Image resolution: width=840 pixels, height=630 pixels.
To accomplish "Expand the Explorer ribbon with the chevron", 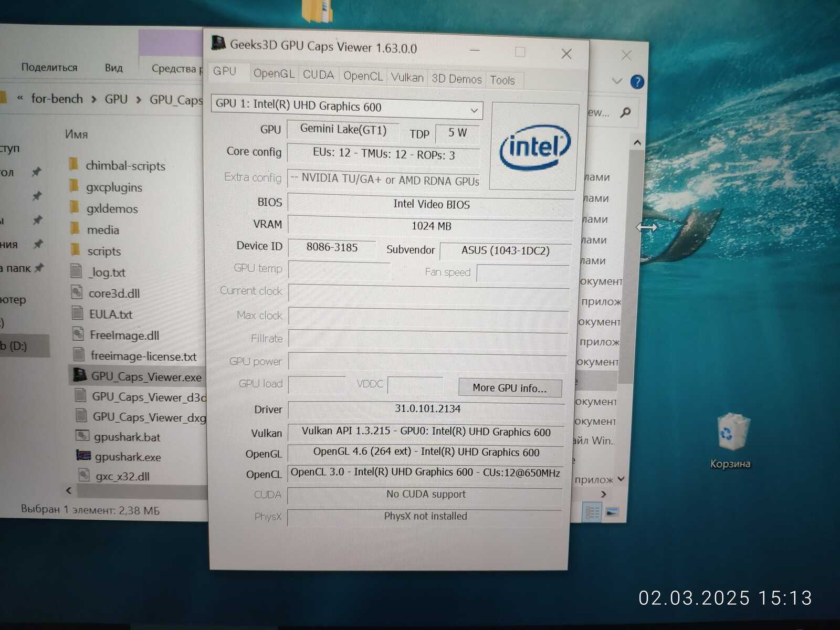I will 617,81.
